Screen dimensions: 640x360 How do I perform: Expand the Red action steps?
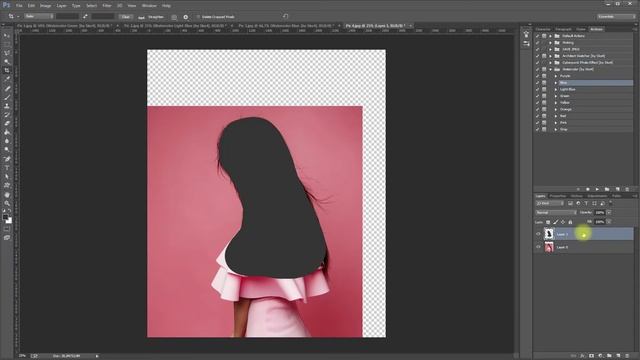pyautogui.click(x=556, y=116)
